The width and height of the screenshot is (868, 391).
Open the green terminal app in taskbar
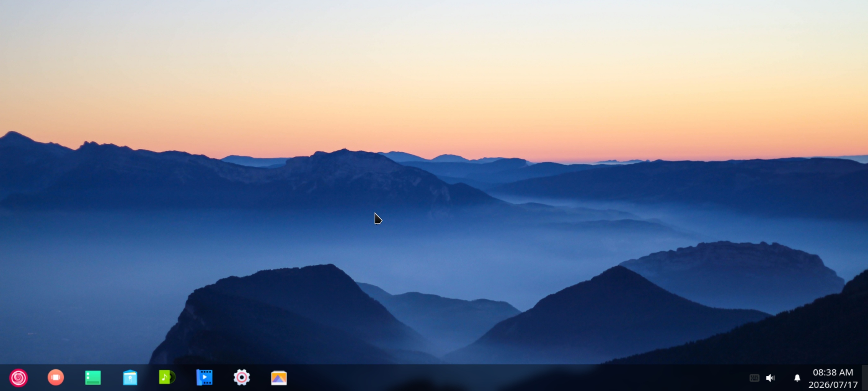tap(93, 378)
